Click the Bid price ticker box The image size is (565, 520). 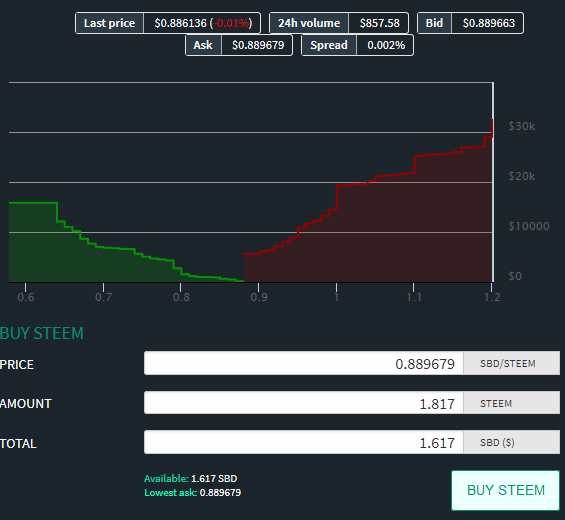pyautogui.click(x=470, y=23)
